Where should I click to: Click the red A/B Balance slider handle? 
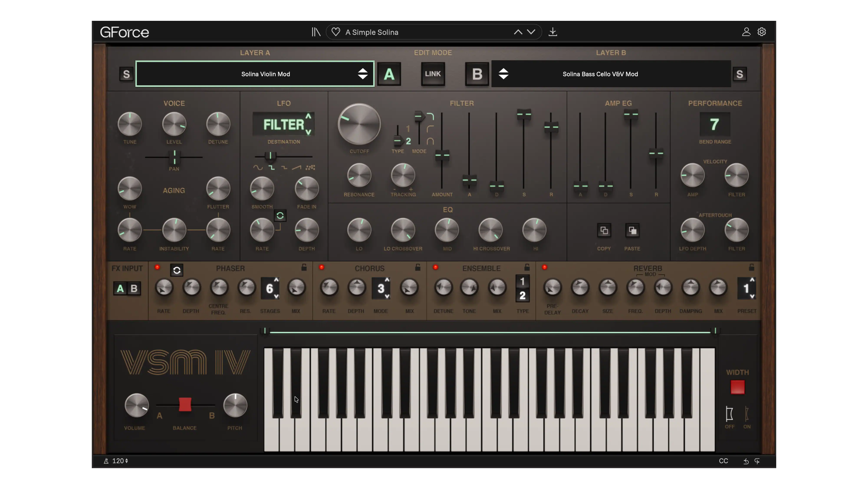coord(185,404)
